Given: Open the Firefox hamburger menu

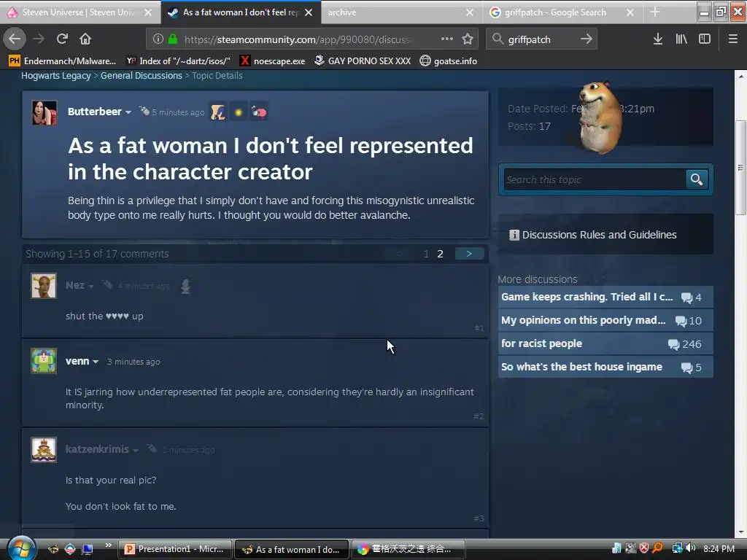Looking at the screenshot, I should pos(732,39).
